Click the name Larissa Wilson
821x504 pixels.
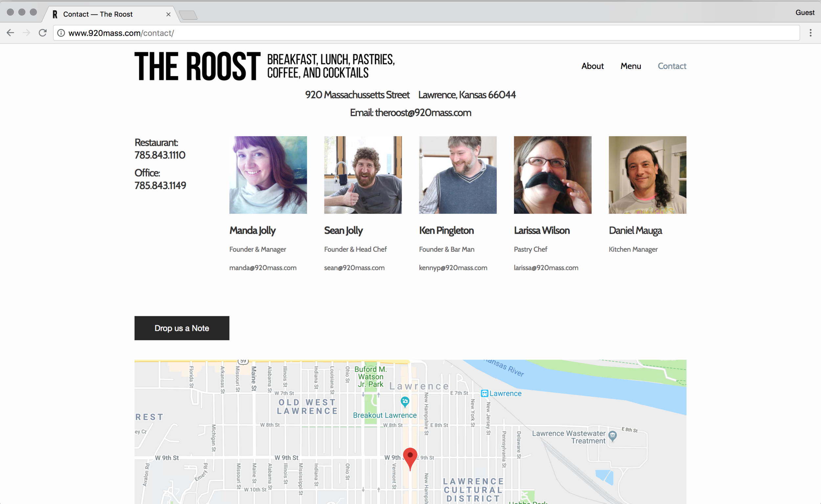pyautogui.click(x=542, y=230)
